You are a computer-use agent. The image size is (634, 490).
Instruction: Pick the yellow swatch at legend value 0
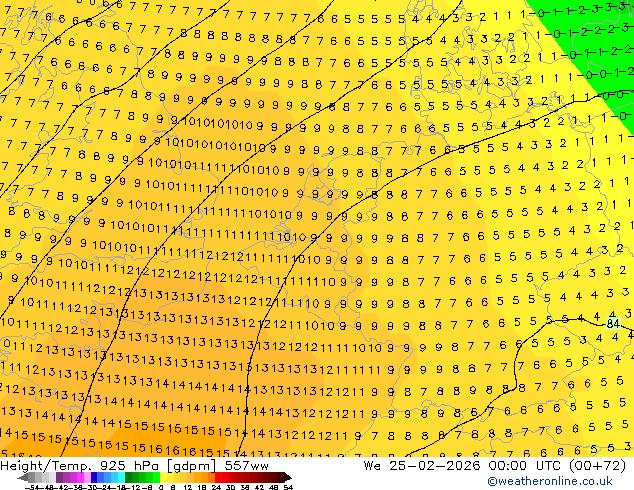pos(163,477)
